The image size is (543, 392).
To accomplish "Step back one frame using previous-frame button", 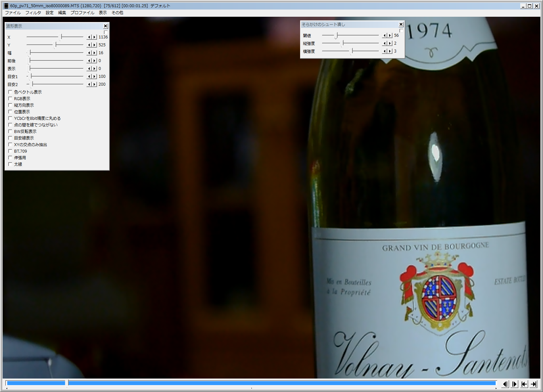I will pos(505,384).
